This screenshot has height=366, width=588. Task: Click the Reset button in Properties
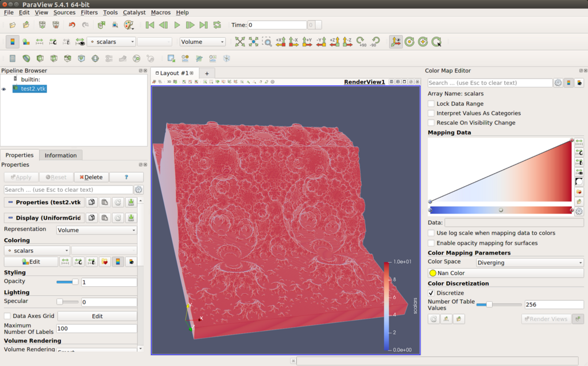(x=56, y=177)
